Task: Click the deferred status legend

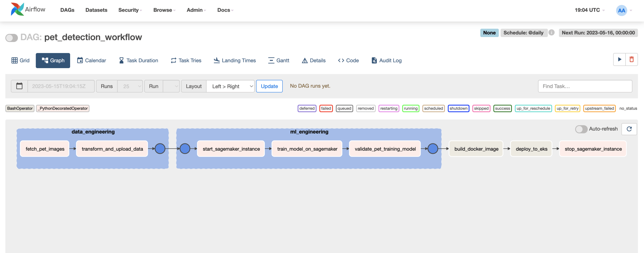Action: point(307,108)
